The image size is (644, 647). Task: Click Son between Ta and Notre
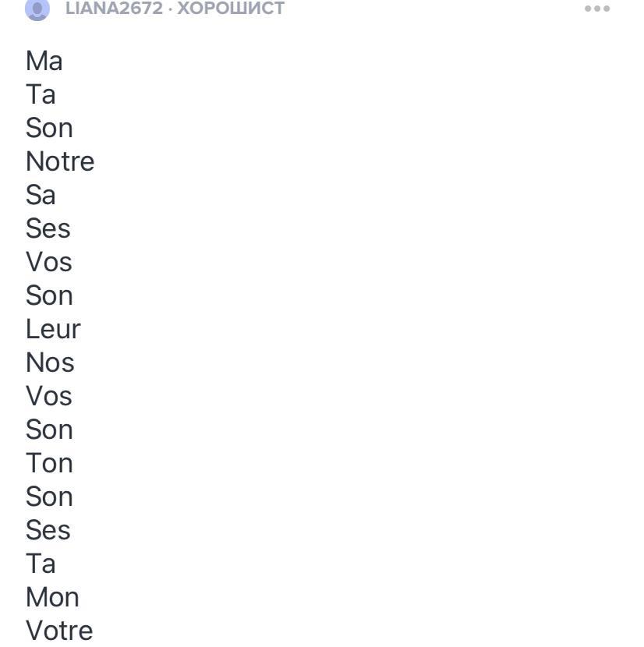coord(49,128)
